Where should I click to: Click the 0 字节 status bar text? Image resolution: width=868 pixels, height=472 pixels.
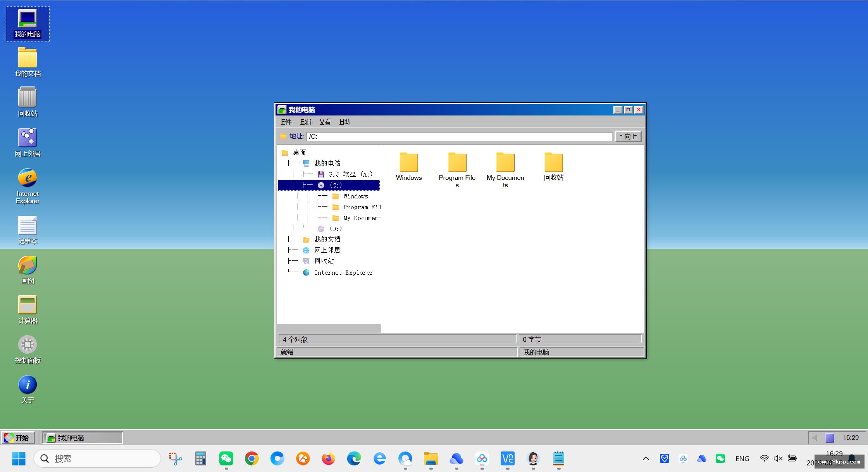pyautogui.click(x=532, y=339)
